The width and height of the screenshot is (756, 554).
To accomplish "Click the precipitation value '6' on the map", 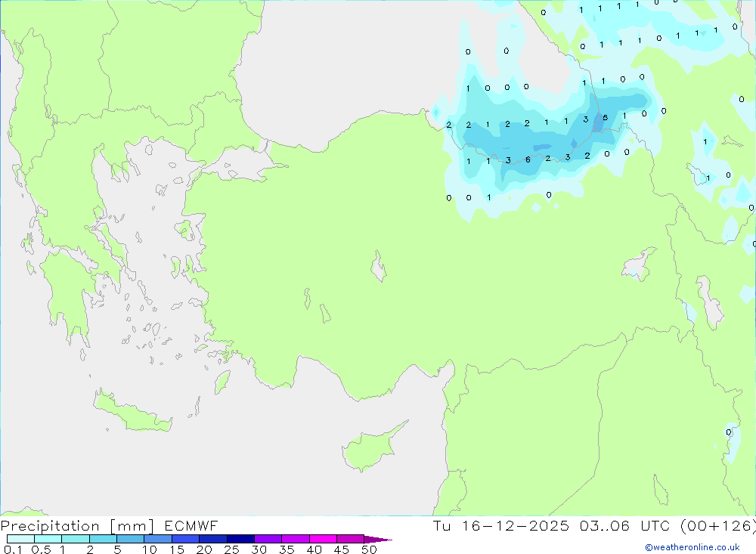I will (x=528, y=159).
